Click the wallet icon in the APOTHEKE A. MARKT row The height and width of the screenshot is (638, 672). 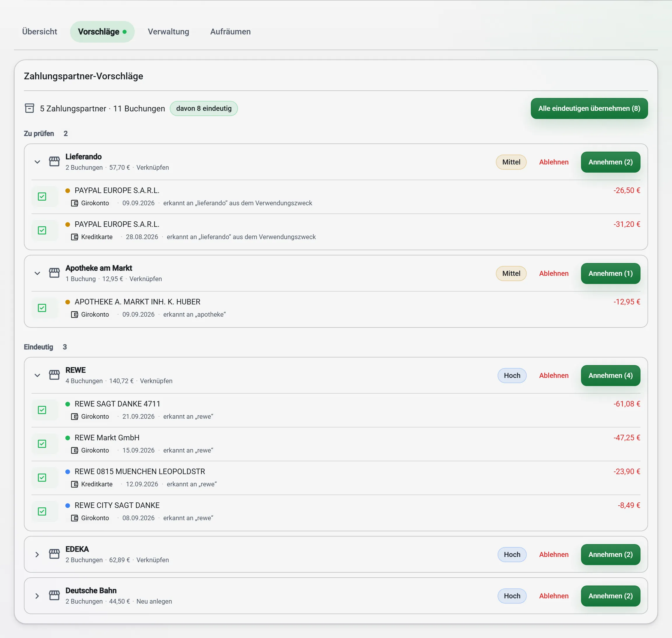[74, 314]
